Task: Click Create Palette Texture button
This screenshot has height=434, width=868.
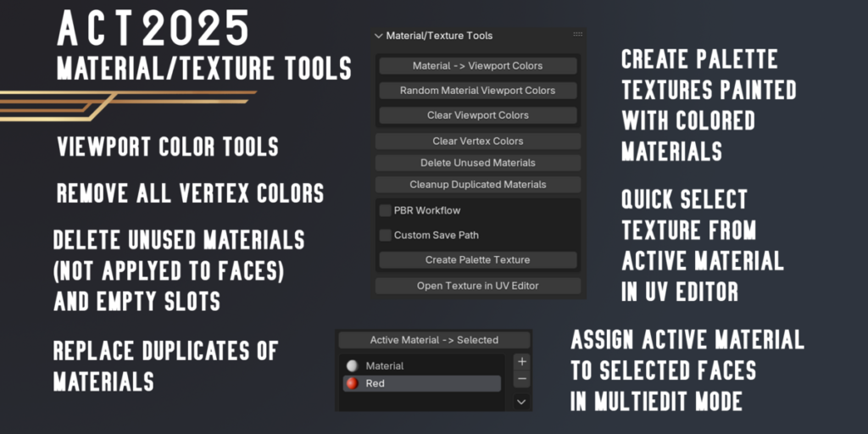Action: pos(477,260)
